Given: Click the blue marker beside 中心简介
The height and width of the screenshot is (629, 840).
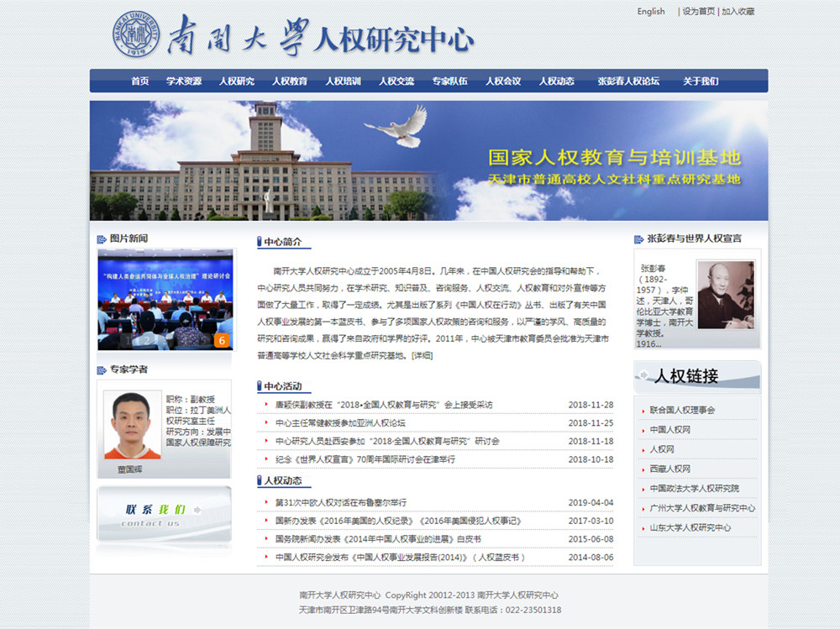Looking at the screenshot, I should (x=259, y=243).
